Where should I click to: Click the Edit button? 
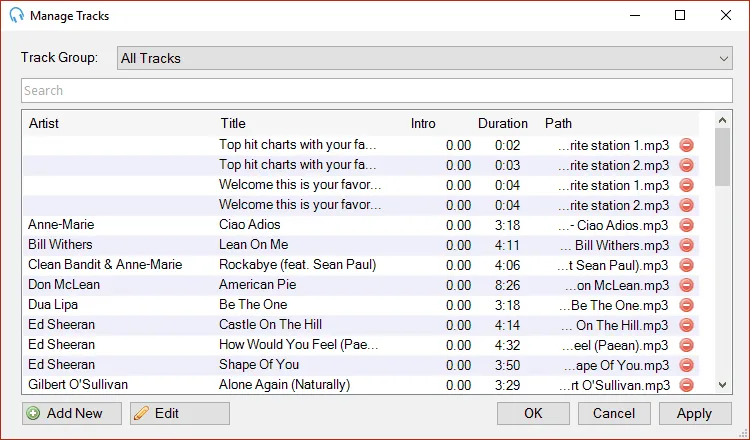(180, 413)
